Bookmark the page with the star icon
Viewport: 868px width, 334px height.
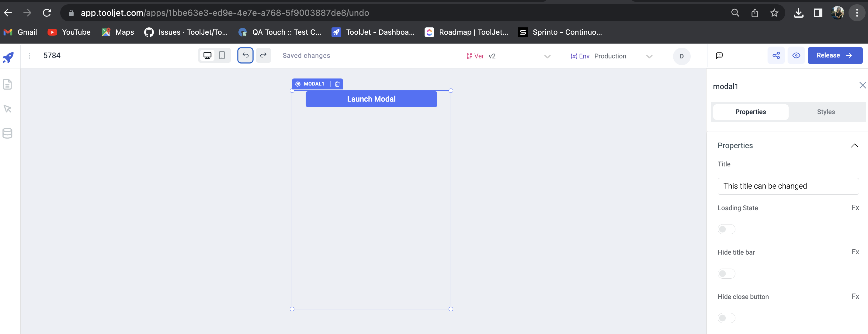point(774,13)
